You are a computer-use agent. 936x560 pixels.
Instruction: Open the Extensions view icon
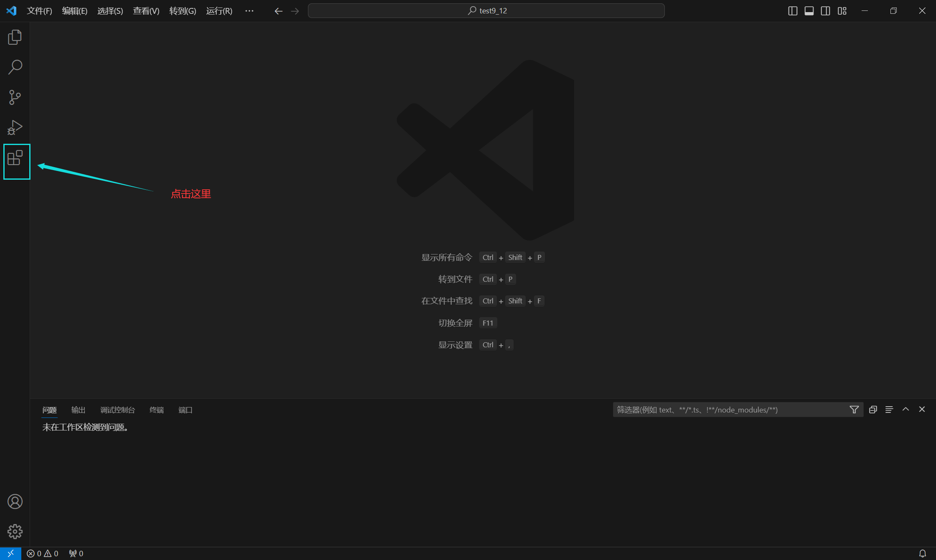pos(15,158)
